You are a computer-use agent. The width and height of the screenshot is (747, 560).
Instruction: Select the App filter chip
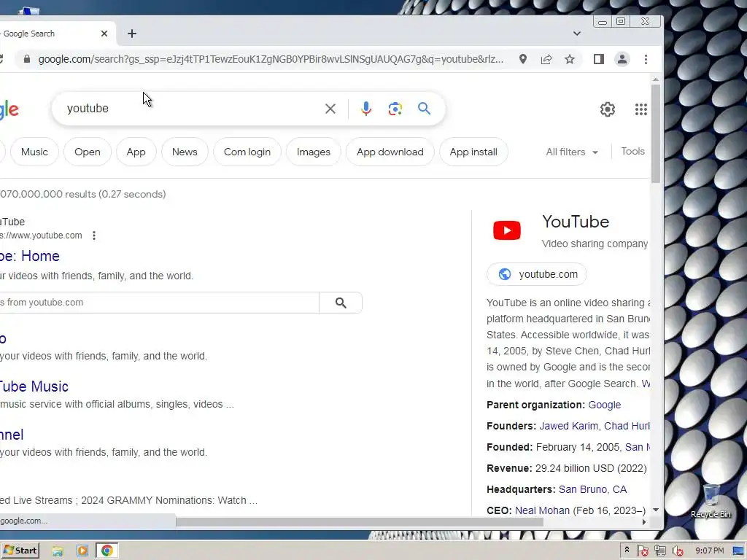[136, 152]
